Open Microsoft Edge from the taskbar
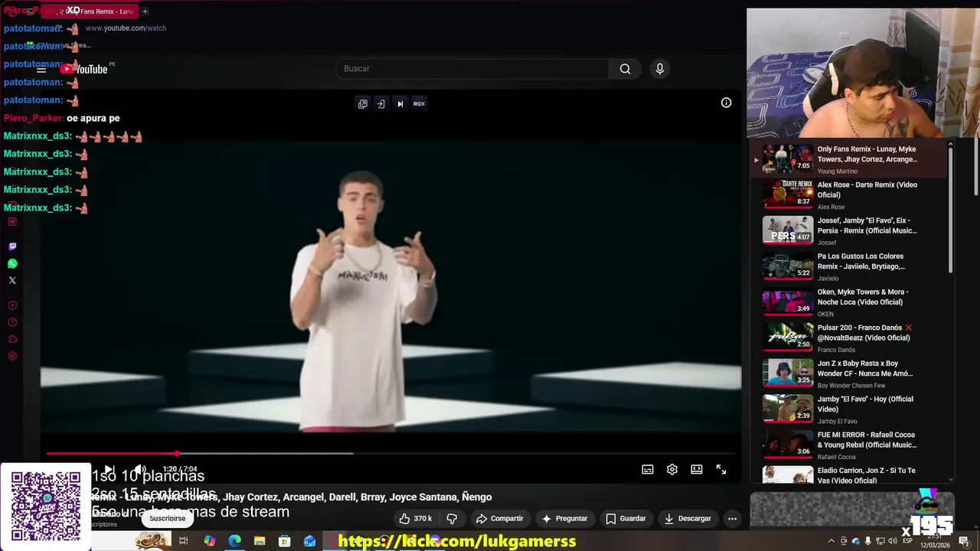 (234, 541)
